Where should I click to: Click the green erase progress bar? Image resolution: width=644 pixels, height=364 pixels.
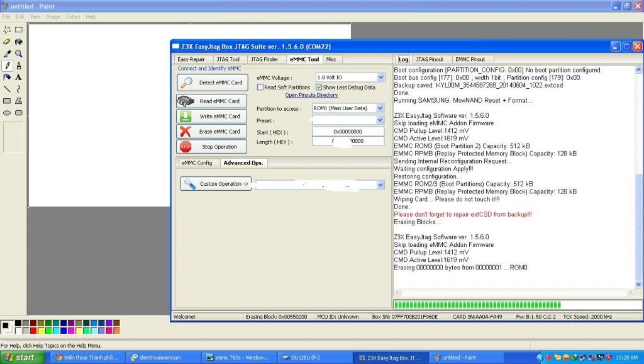[x=518, y=305]
